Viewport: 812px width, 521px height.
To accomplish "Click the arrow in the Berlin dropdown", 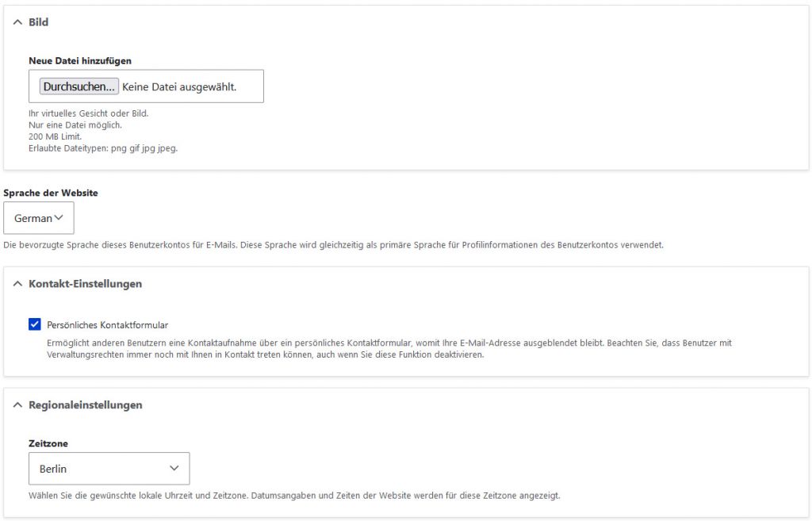I will [x=174, y=469].
